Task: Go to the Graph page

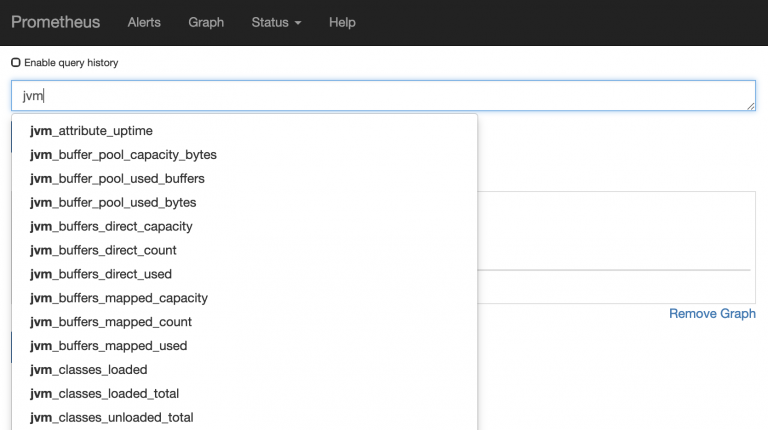Action: pyautogui.click(x=206, y=22)
